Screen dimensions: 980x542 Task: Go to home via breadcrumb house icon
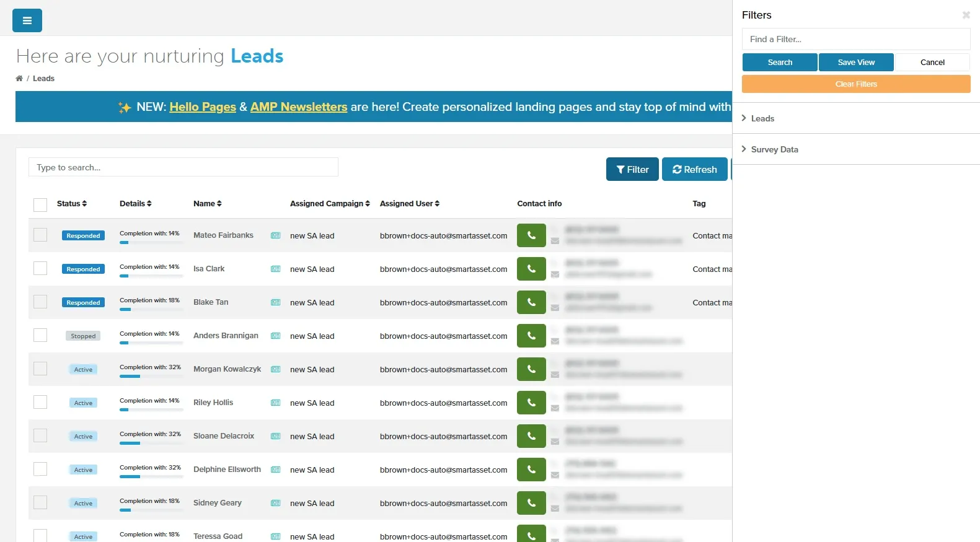click(x=19, y=79)
